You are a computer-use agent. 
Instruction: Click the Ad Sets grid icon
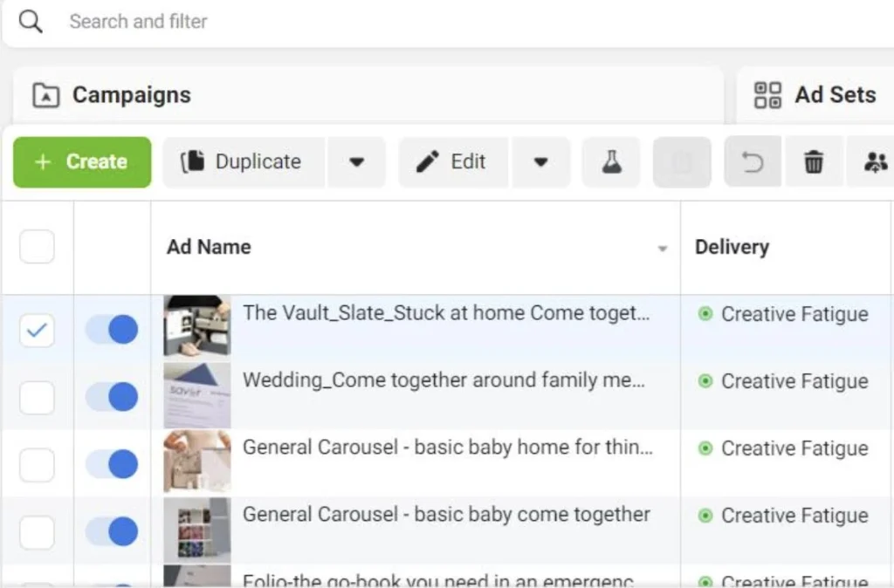[x=767, y=95]
